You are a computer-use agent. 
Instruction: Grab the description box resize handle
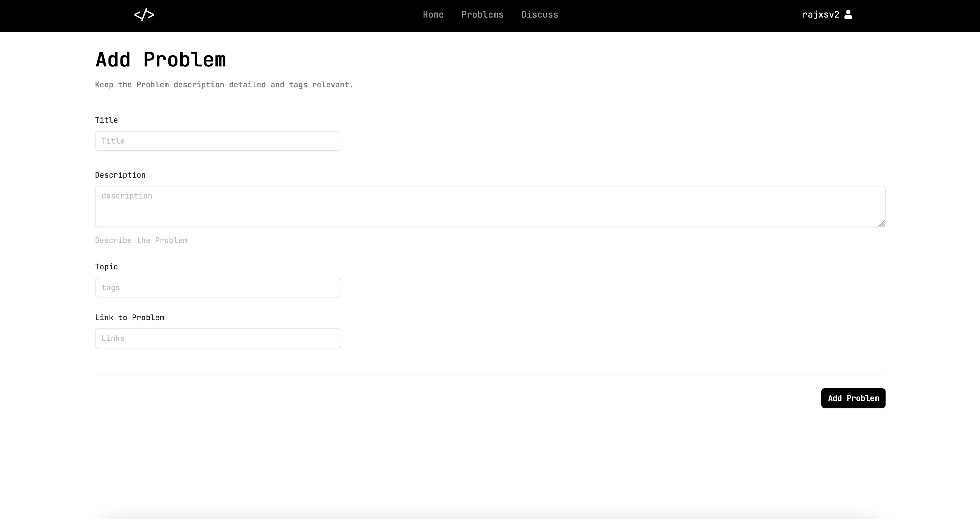(x=881, y=223)
